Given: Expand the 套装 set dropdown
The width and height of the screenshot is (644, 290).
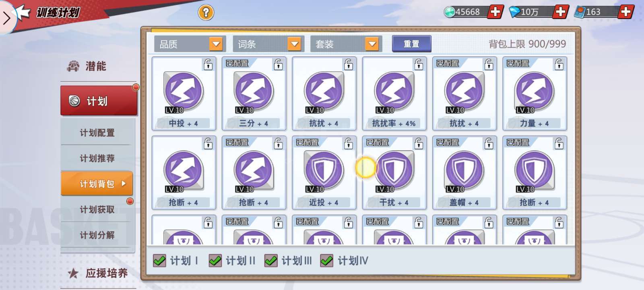Looking at the screenshot, I should [x=345, y=44].
